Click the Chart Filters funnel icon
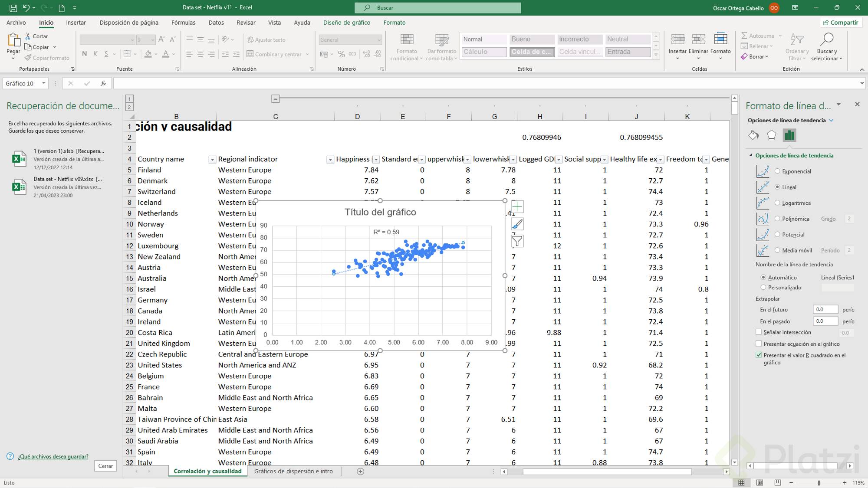Screen dimensions: 868x488 (x=517, y=241)
